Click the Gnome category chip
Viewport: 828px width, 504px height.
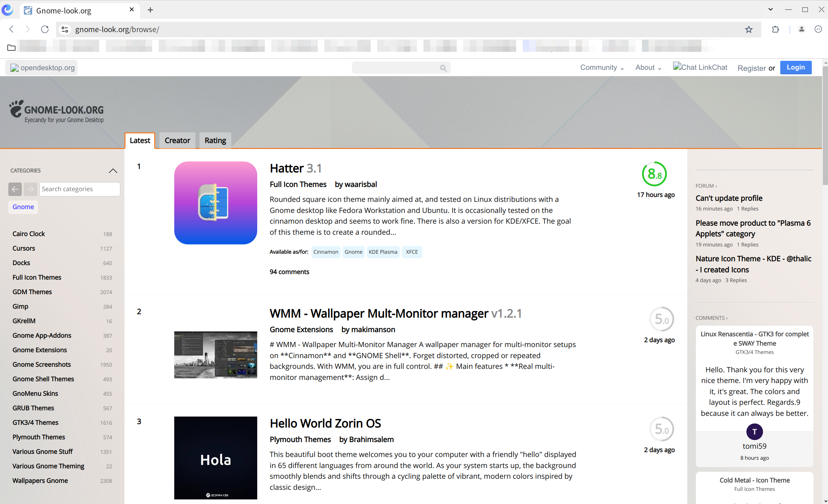click(23, 207)
